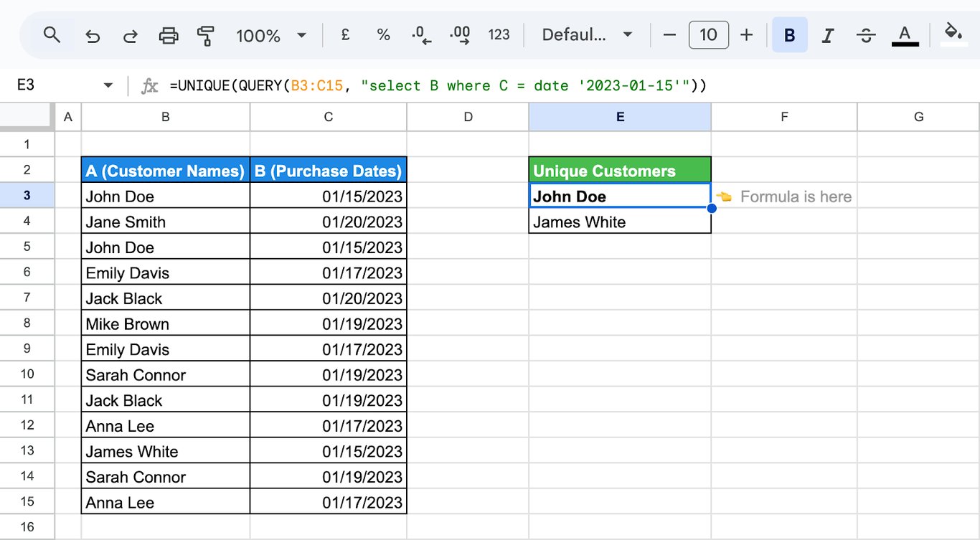Select the 'Jane Smith' cell
This screenshot has height=540, width=980.
166,222
